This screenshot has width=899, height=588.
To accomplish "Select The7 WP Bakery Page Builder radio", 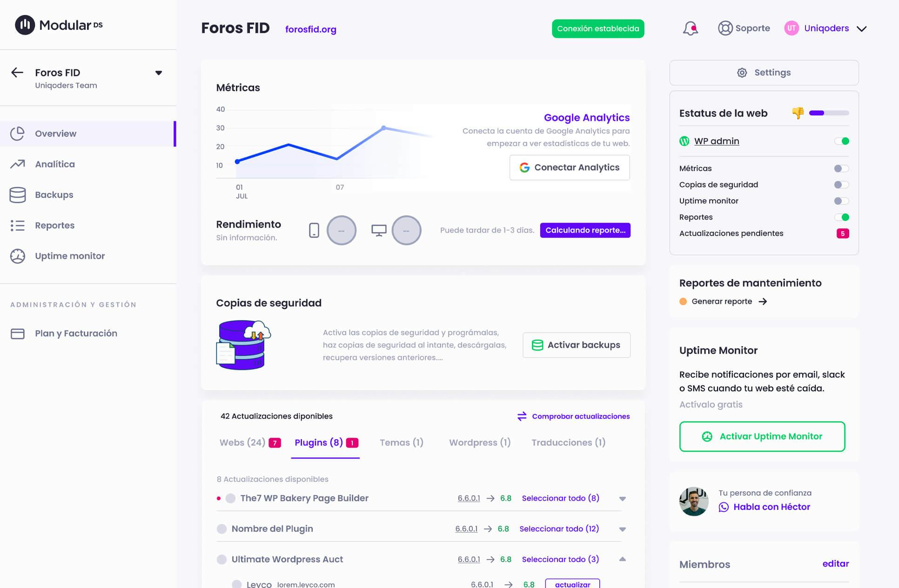I will (230, 498).
